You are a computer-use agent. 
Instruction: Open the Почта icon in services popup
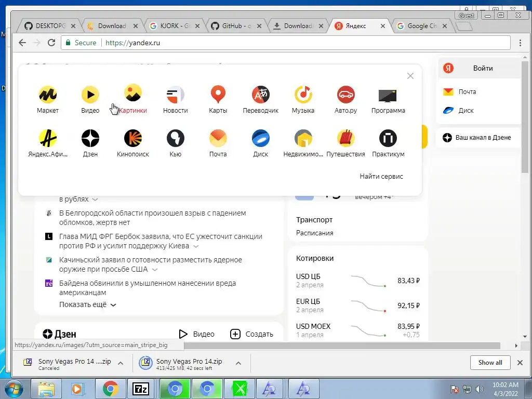218,138
